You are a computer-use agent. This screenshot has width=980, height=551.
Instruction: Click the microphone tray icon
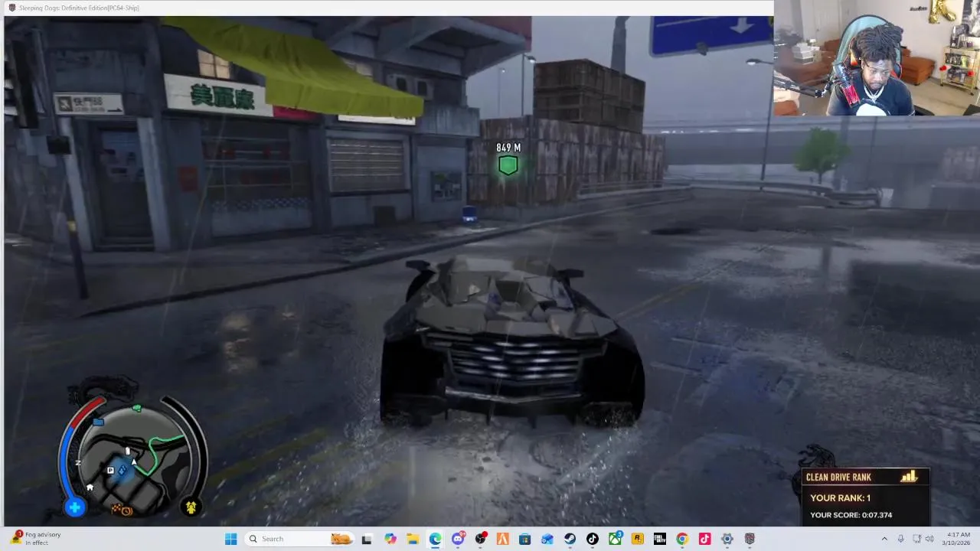coord(900,539)
